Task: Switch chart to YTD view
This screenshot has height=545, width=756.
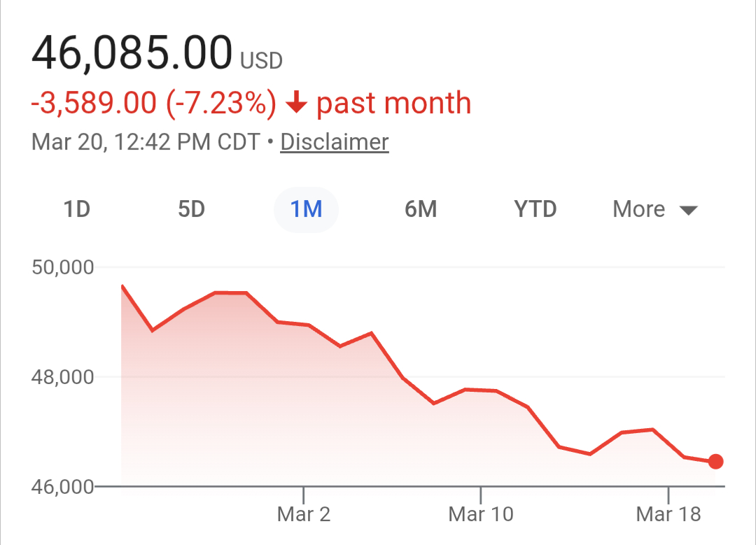Action: (535, 209)
